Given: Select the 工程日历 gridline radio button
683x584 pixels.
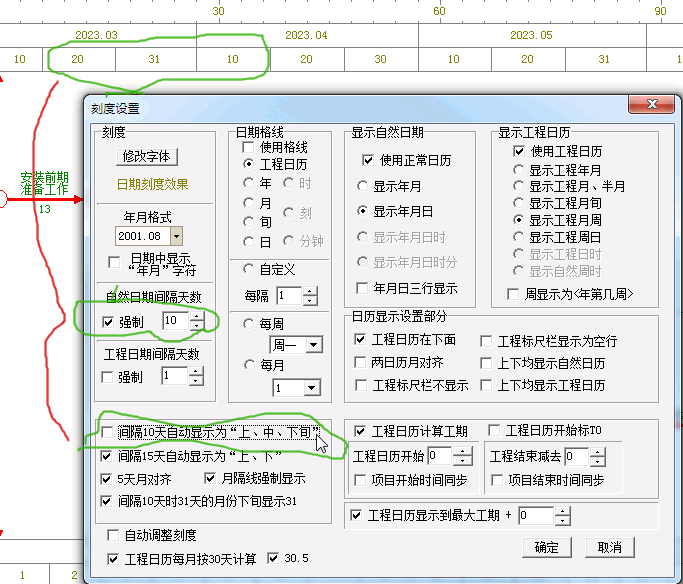Looking at the screenshot, I should [x=248, y=164].
